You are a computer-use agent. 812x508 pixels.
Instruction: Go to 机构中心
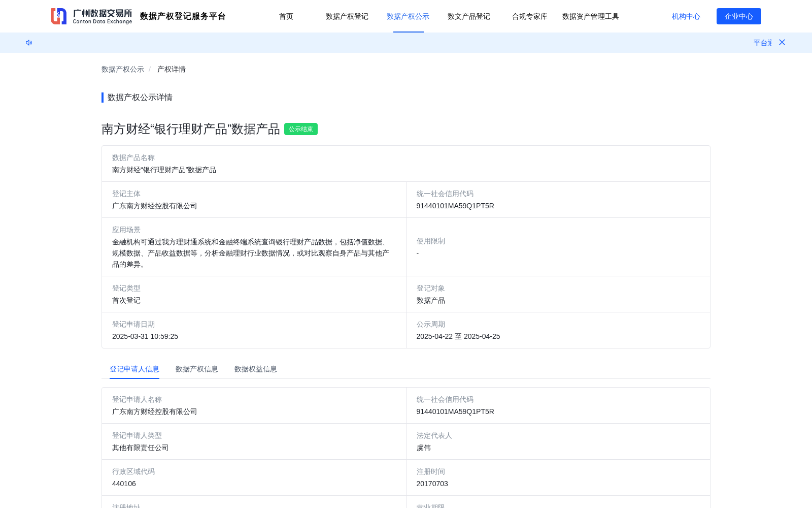point(686,16)
